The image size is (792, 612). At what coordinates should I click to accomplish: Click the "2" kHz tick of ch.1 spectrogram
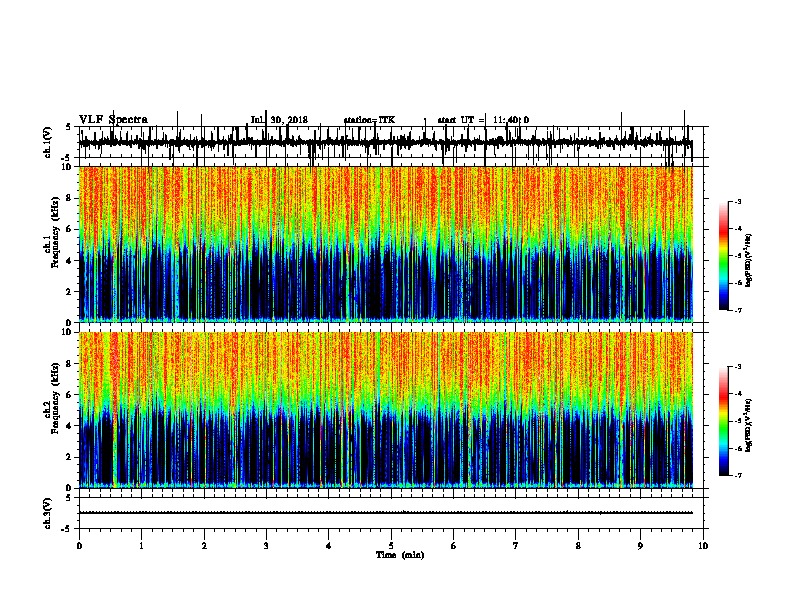pyautogui.click(x=70, y=292)
